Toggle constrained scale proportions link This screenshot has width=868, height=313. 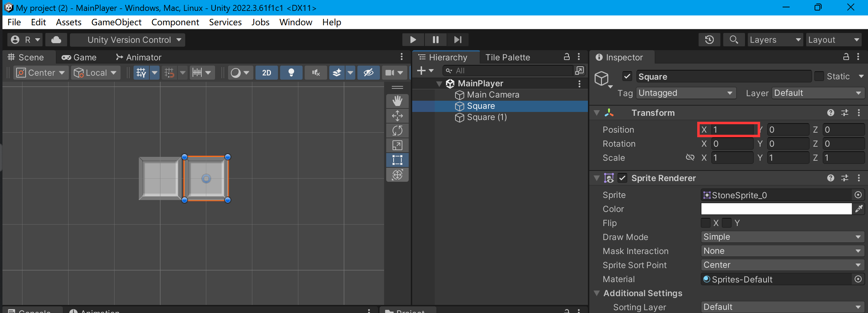tap(690, 158)
